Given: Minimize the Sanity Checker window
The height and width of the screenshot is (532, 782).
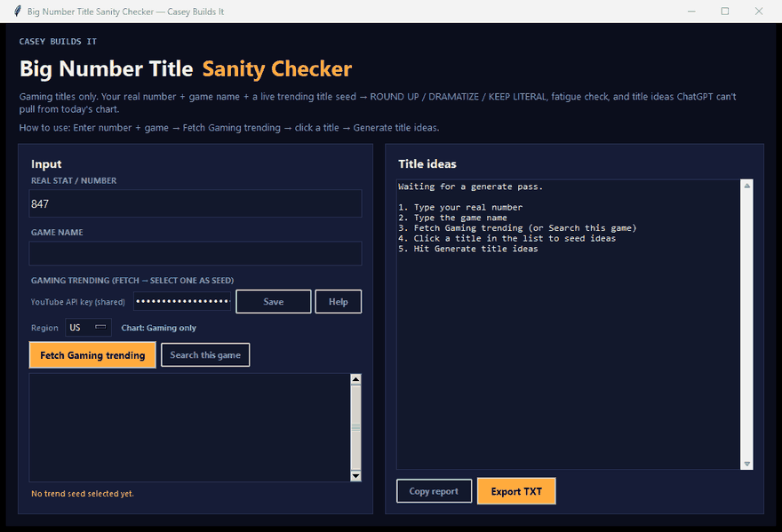Looking at the screenshot, I should pyautogui.click(x=691, y=11).
